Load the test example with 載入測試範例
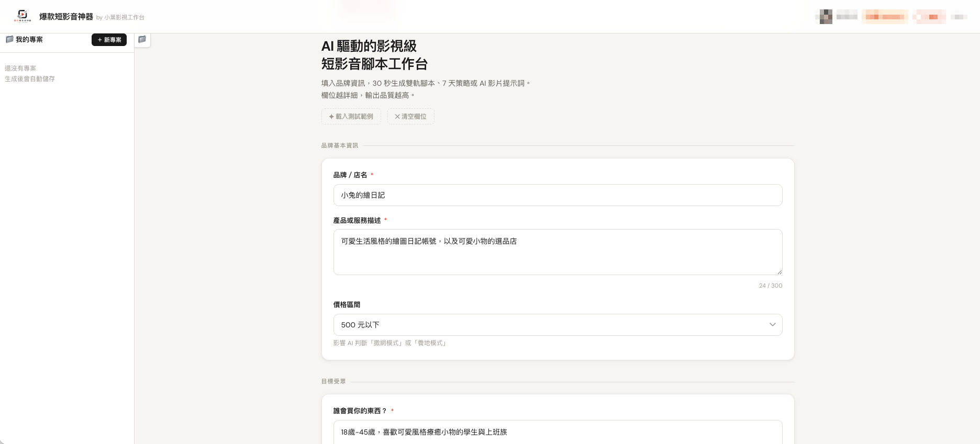Viewport: 980px width, 444px height. (x=351, y=117)
